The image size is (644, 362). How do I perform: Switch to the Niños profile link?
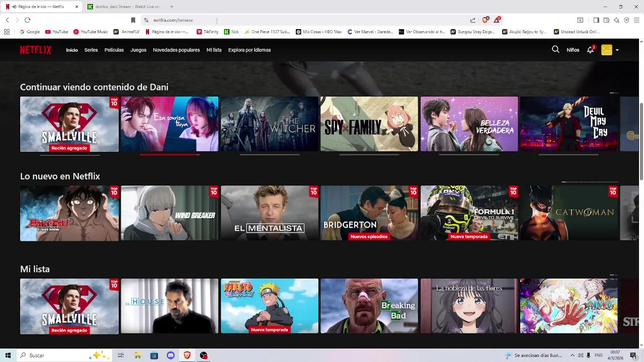pyautogui.click(x=573, y=50)
